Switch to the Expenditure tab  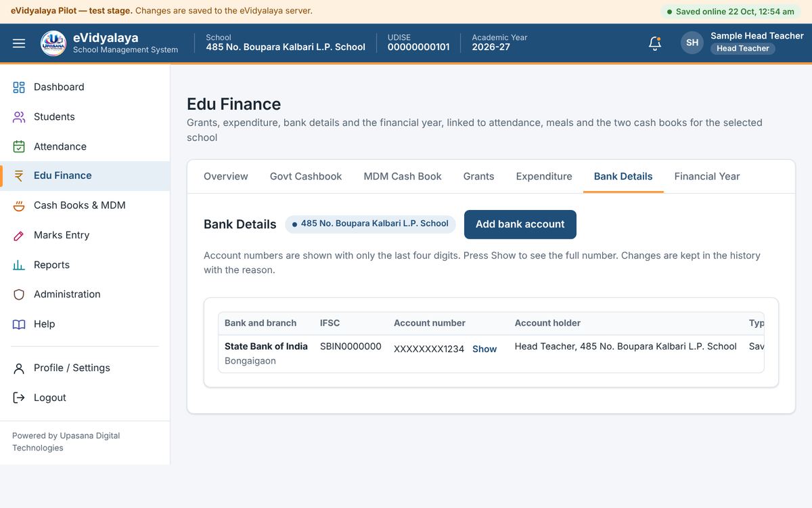click(544, 176)
